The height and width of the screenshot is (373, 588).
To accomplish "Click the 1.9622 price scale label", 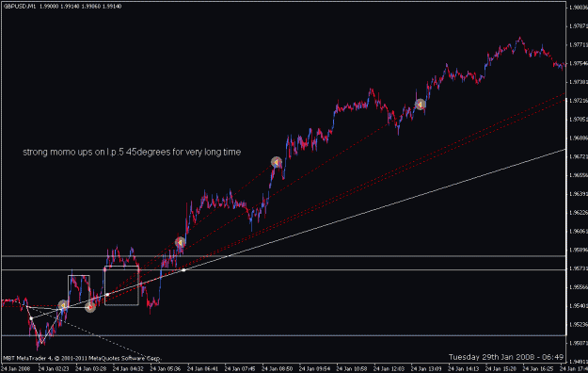I will [x=579, y=213].
